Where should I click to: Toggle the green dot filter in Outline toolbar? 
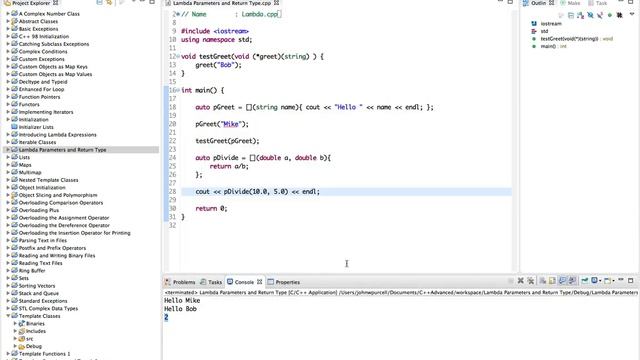pyautogui.click(x=610, y=15)
